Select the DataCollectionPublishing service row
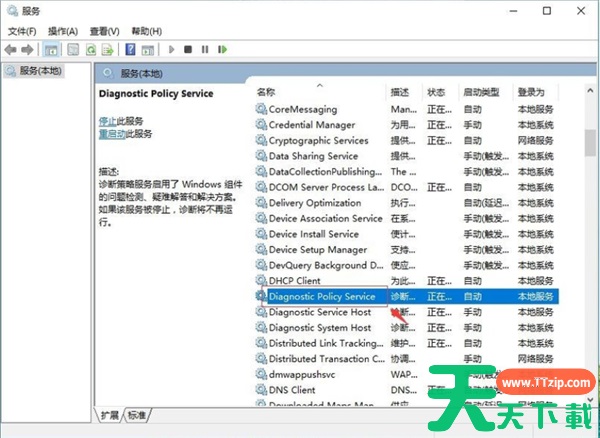600x438 pixels. 407,172
